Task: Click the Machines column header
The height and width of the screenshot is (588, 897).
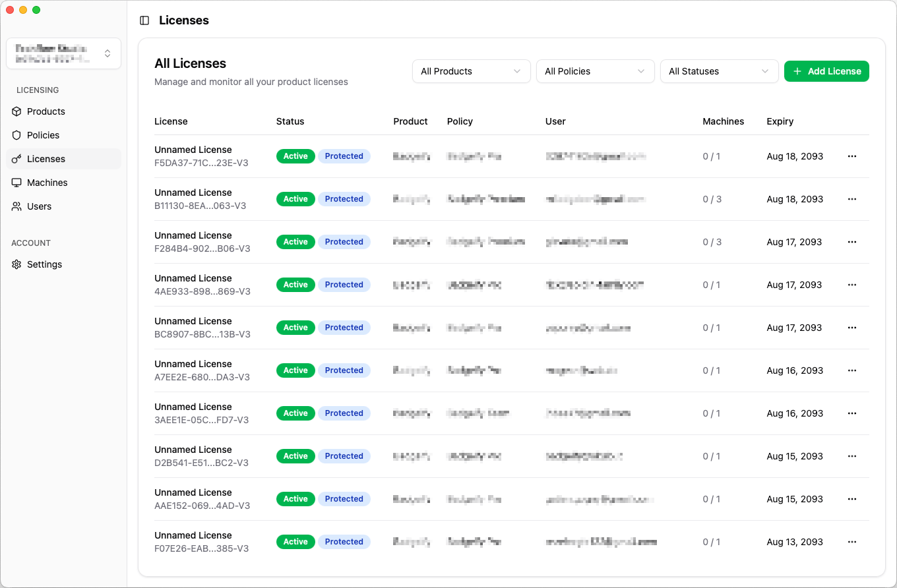Action: tap(723, 121)
